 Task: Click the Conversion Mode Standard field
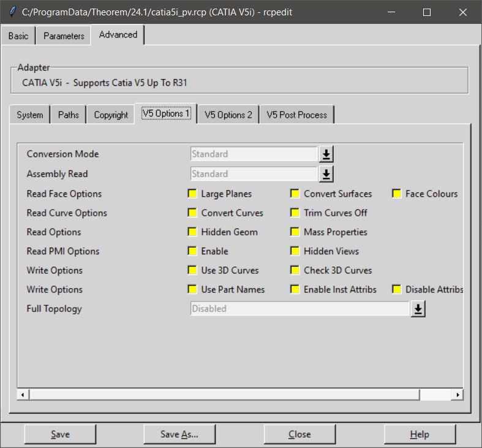coord(254,154)
